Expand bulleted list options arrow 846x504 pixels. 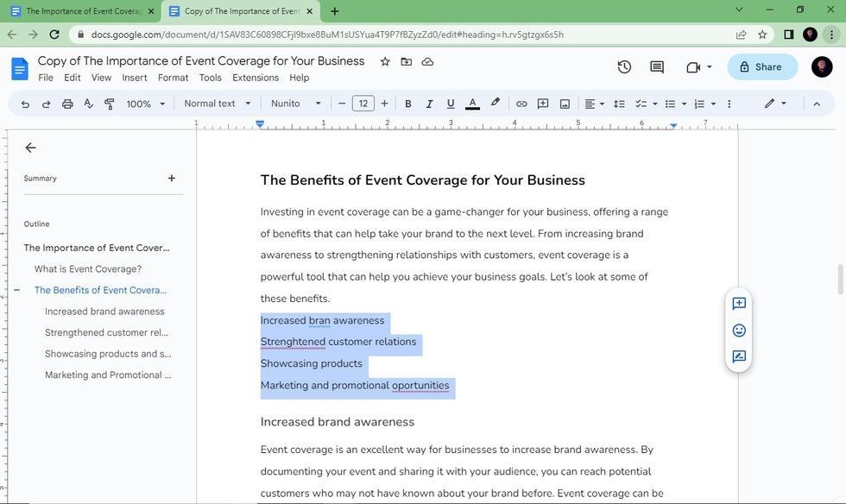684,104
